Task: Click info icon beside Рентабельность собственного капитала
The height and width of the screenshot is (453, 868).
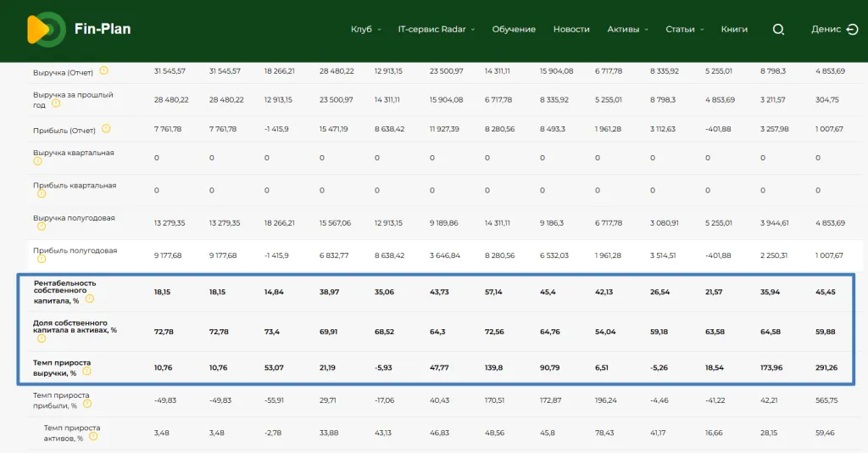Action: point(89,299)
